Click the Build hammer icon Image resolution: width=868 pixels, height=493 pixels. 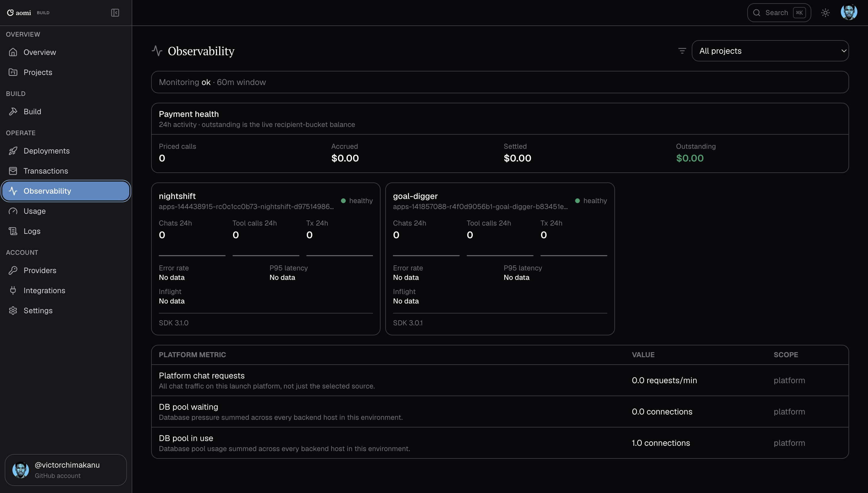click(x=13, y=111)
